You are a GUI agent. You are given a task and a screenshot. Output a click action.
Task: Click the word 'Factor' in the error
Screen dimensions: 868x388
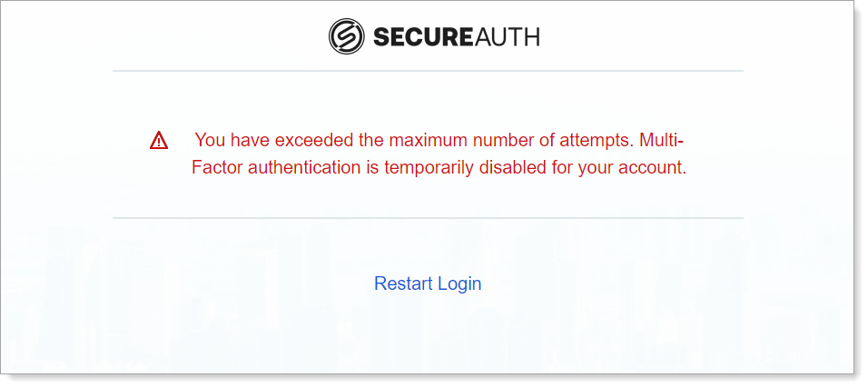click(x=217, y=167)
